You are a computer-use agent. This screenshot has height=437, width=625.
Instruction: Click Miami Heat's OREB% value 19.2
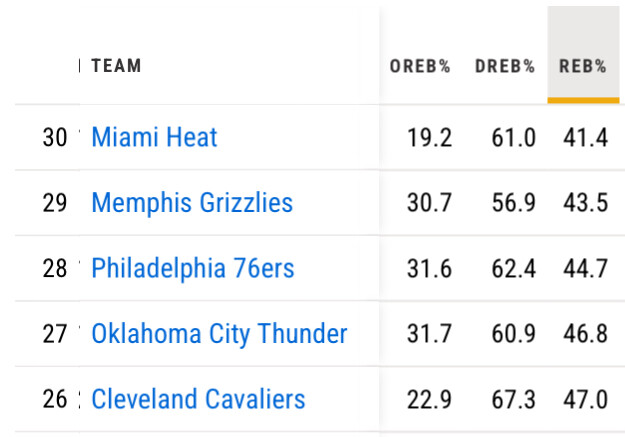pos(430,137)
